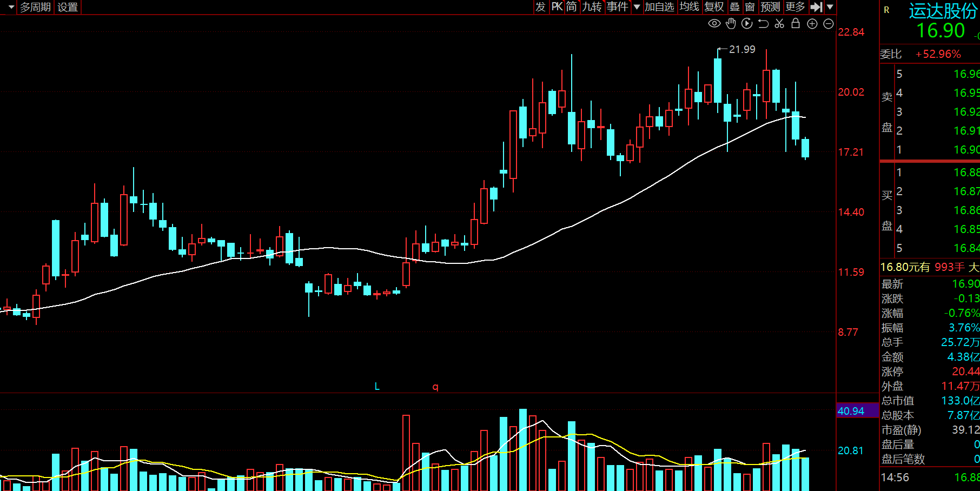This screenshot has height=491, width=980.
Task: Open the dropdown arrow left of 多周期
Action: click(x=11, y=7)
